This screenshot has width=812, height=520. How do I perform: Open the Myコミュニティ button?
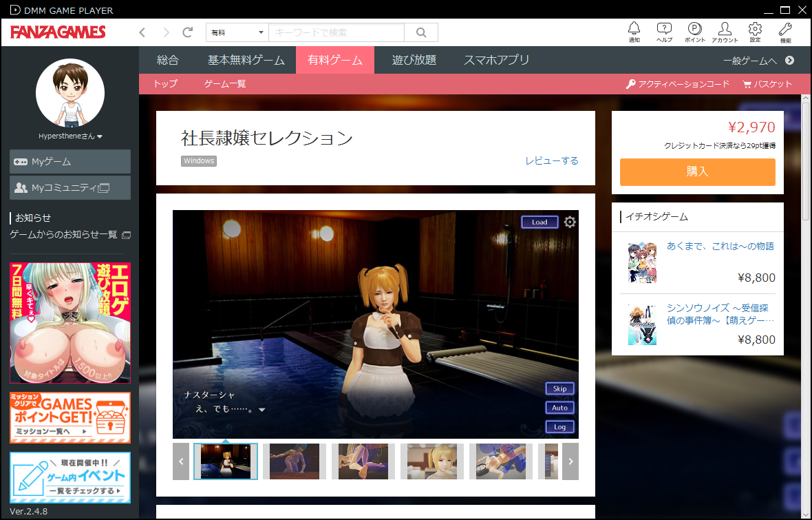click(70, 187)
